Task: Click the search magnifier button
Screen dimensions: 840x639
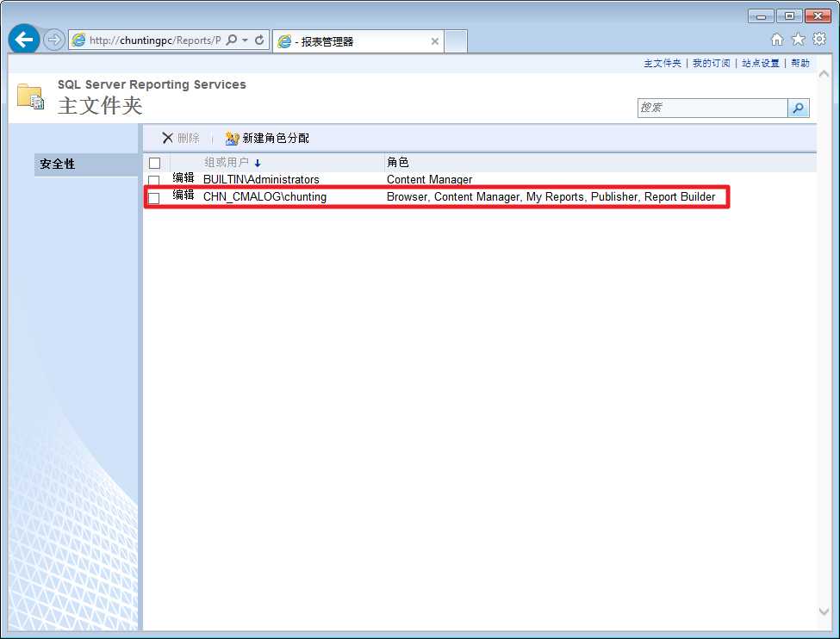Action: point(798,108)
